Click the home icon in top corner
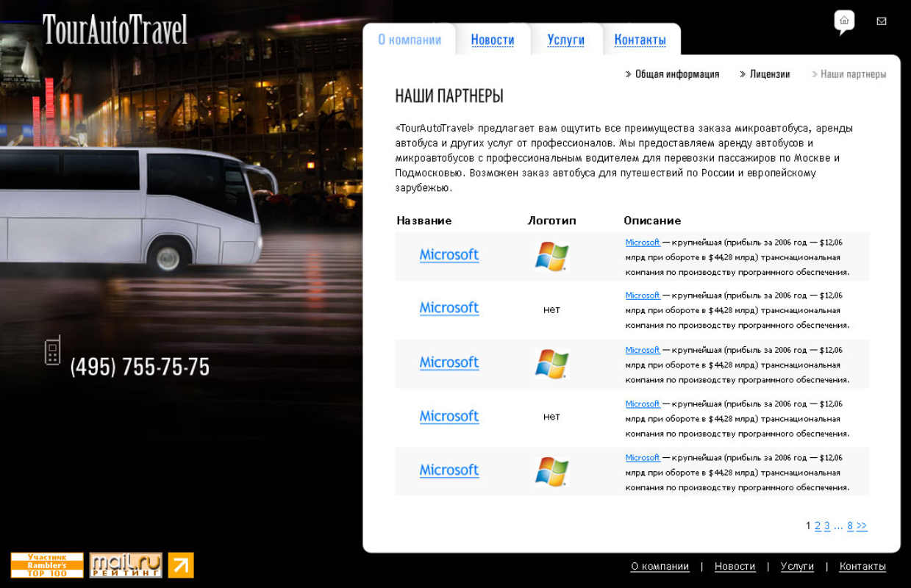 click(844, 21)
